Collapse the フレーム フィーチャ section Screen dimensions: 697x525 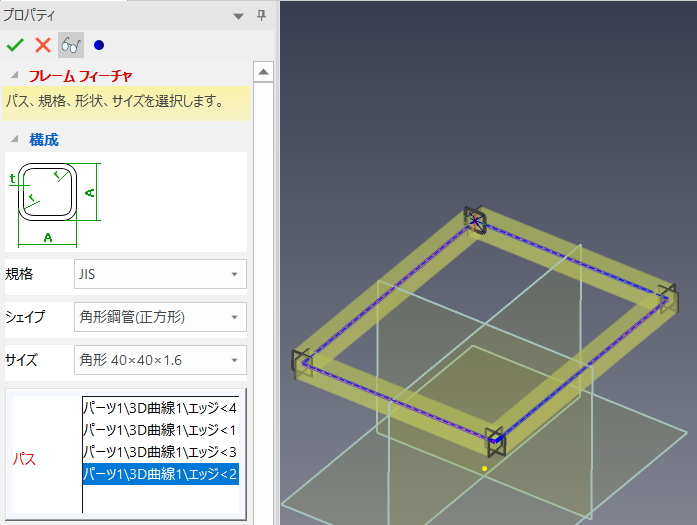coord(14,76)
